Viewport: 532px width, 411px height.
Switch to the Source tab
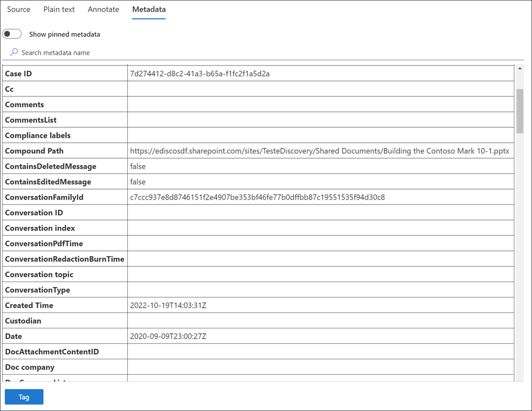click(x=19, y=9)
